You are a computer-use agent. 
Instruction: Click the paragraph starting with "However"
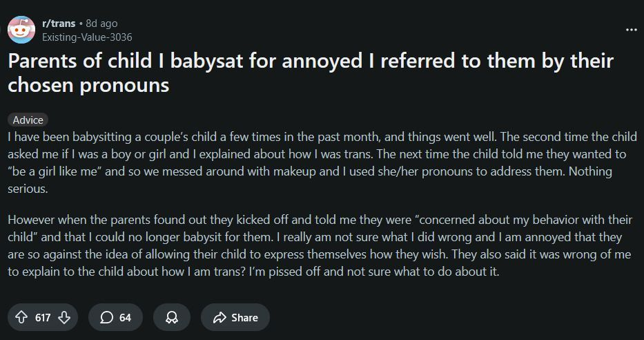click(318, 245)
